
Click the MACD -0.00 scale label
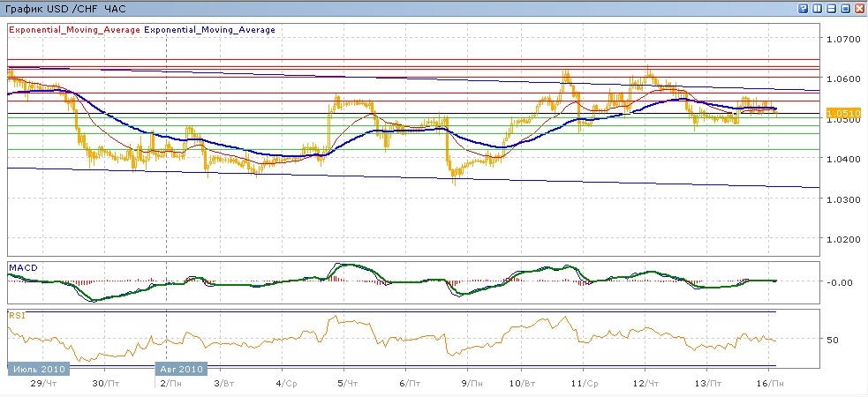840,282
